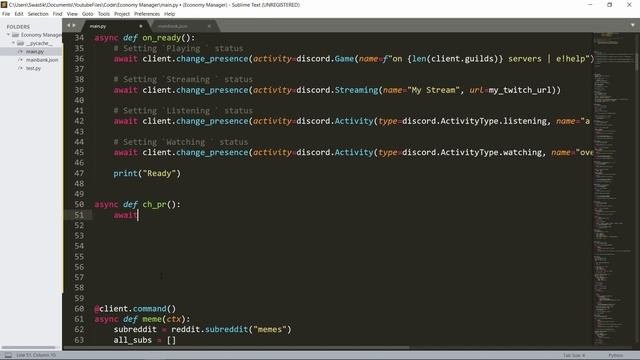This screenshot has height=360, width=640.
Task: Open the Selection menu
Action: coord(38,14)
